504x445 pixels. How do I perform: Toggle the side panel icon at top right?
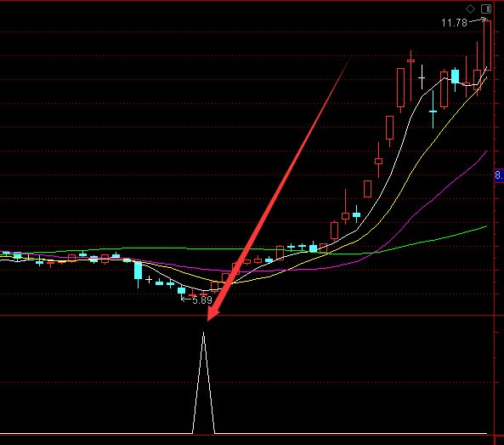(x=486, y=9)
